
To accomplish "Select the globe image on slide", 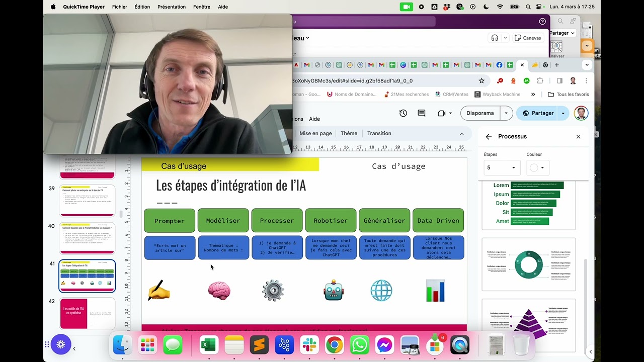I will point(381,291).
